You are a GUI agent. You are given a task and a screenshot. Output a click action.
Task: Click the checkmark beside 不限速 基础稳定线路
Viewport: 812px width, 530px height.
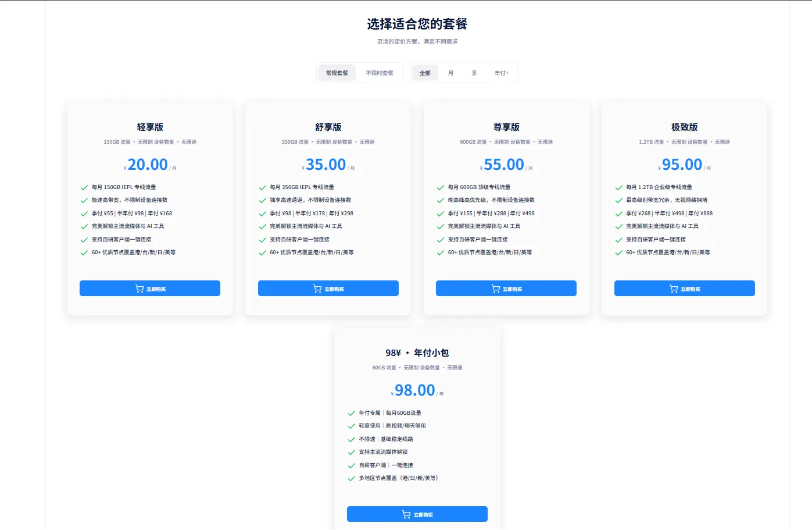point(352,439)
